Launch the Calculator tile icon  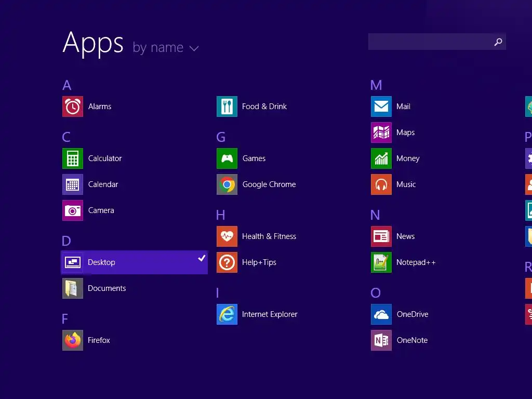coord(73,158)
